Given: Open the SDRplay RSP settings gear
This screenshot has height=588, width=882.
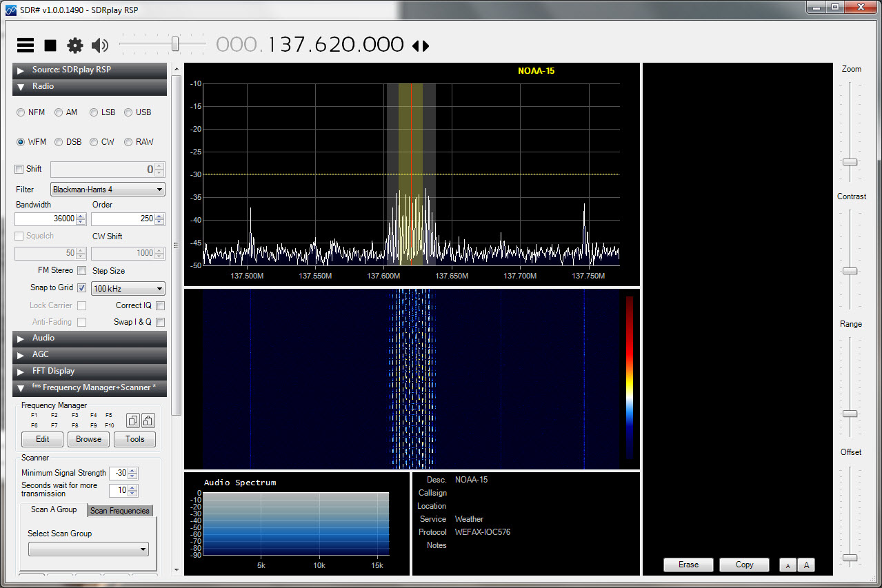Looking at the screenshot, I should (x=74, y=44).
